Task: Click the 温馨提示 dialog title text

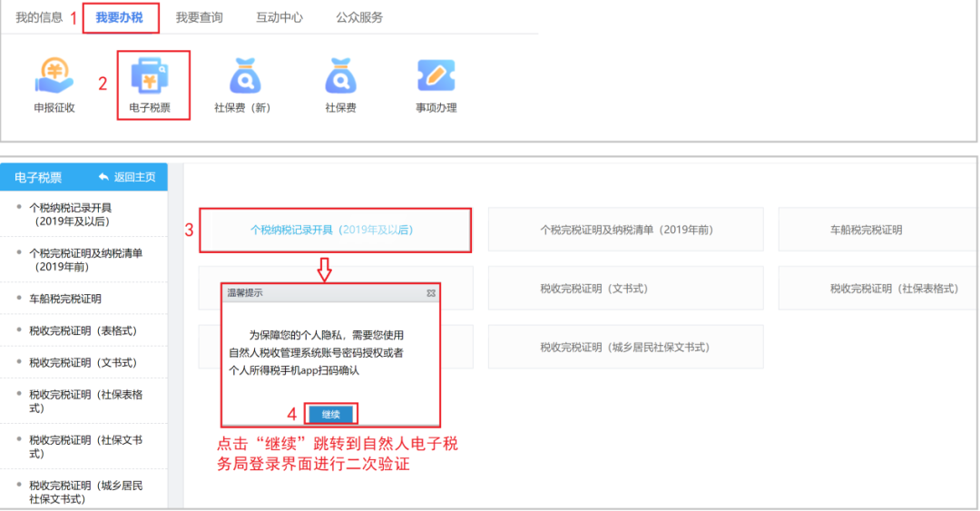Action: (244, 293)
